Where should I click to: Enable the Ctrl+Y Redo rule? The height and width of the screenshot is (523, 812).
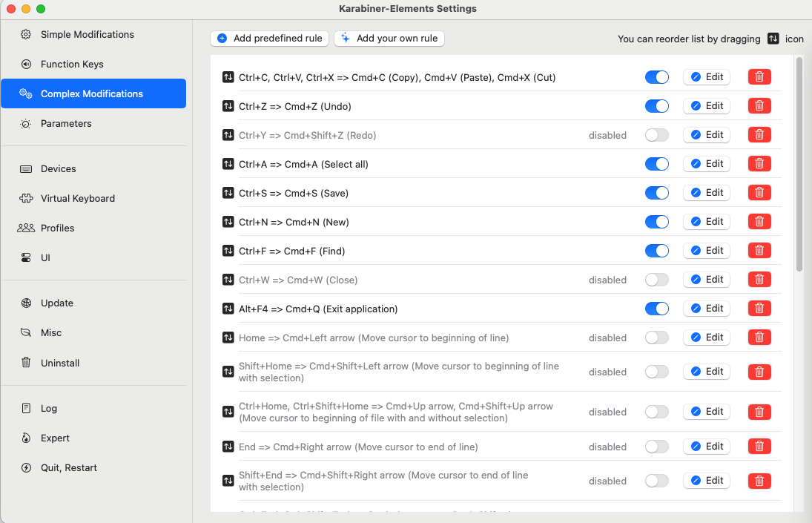point(656,135)
